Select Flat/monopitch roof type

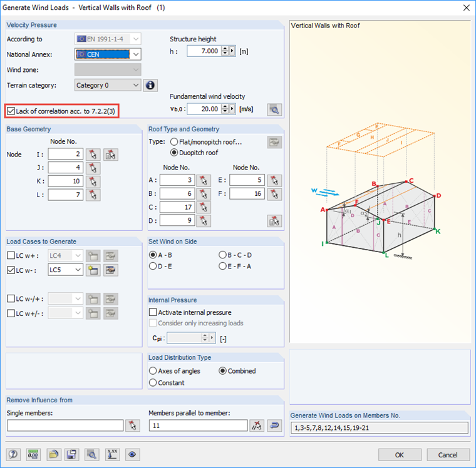(x=174, y=142)
